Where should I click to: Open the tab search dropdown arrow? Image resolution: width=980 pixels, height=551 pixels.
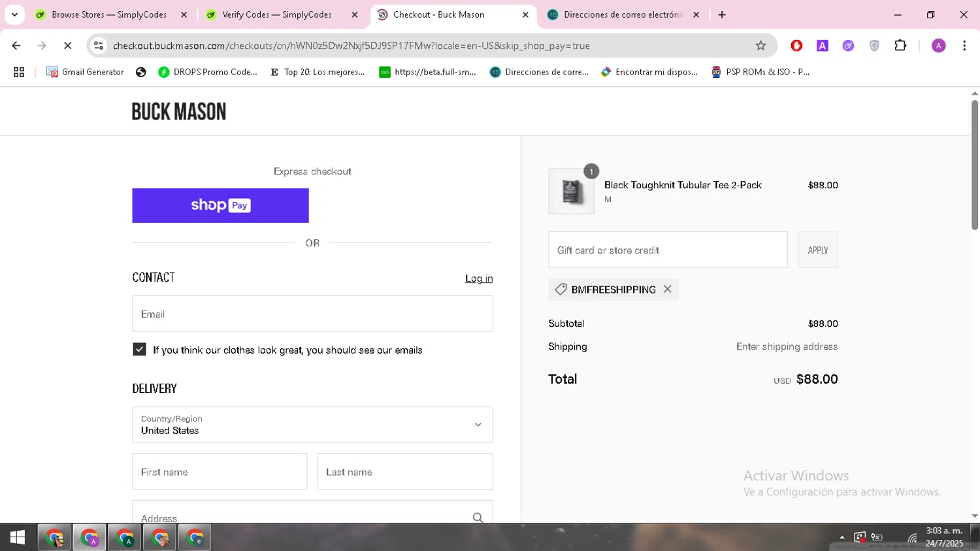pos(14,14)
